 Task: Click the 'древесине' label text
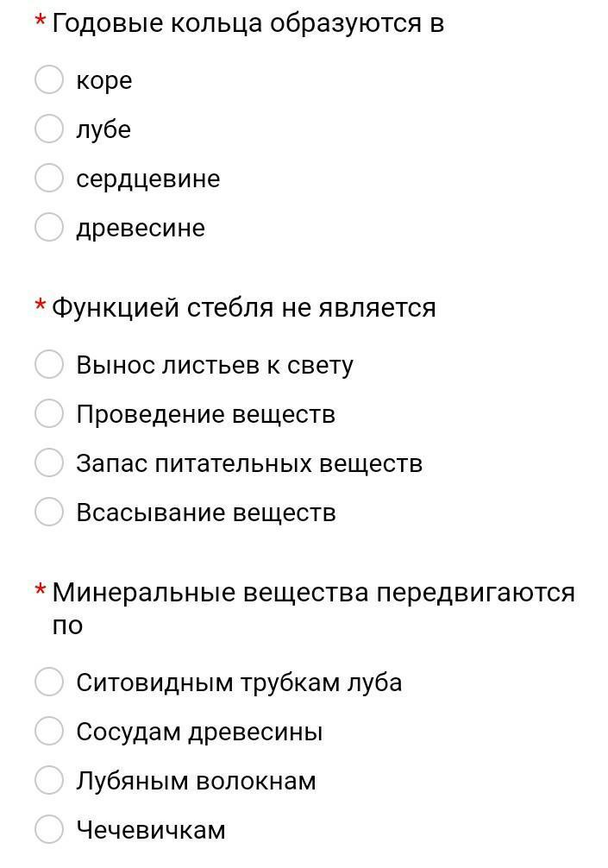[x=141, y=228]
